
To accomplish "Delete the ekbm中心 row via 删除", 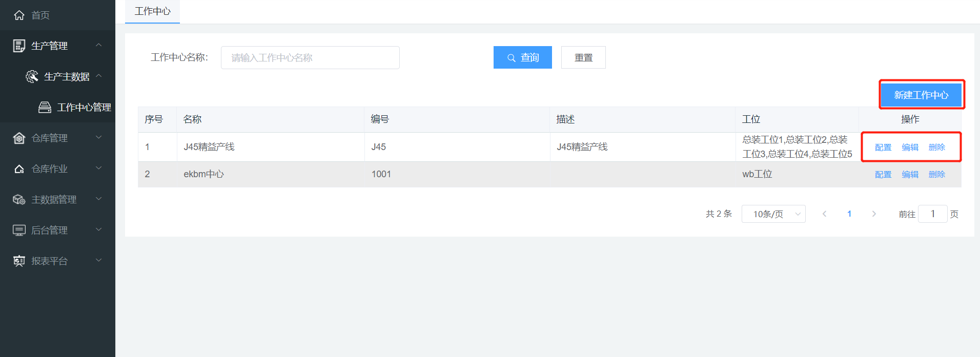I will [936, 175].
